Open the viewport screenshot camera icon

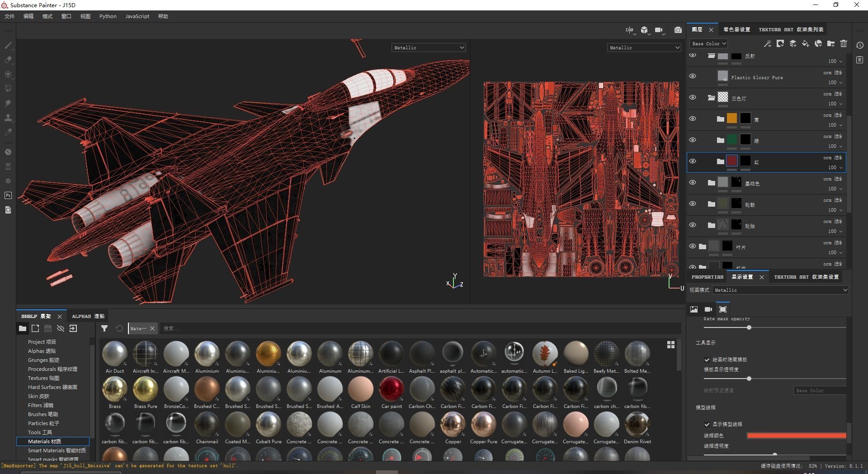pyautogui.click(x=678, y=30)
